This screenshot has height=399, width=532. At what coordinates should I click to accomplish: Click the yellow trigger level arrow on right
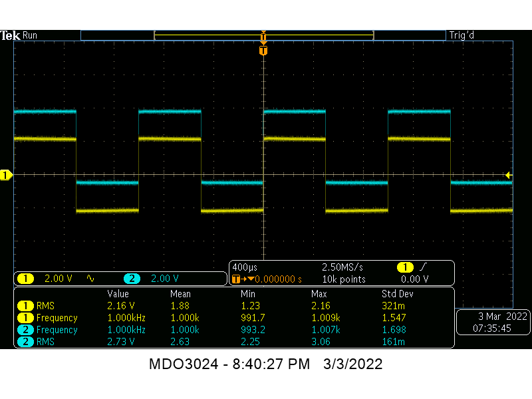507,174
